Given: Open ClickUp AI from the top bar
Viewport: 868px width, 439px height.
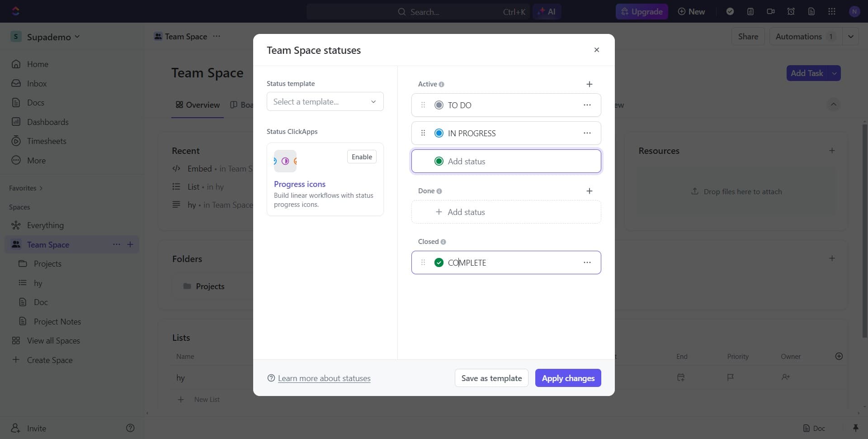Looking at the screenshot, I should click(x=547, y=11).
